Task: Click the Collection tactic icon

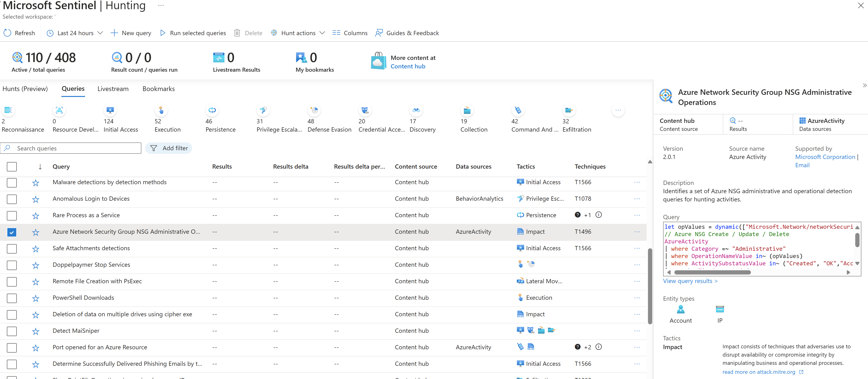Action: point(467,110)
